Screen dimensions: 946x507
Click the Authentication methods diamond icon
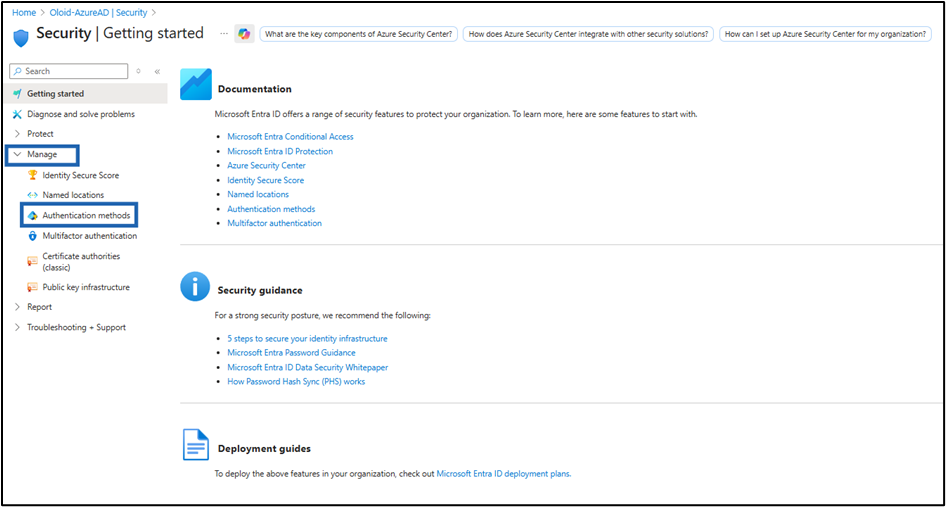(33, 215)
